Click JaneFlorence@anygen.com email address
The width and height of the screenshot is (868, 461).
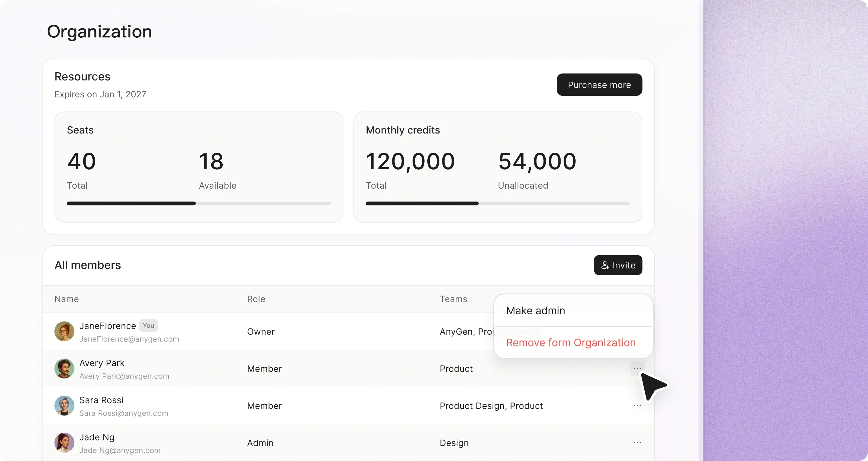129,339
